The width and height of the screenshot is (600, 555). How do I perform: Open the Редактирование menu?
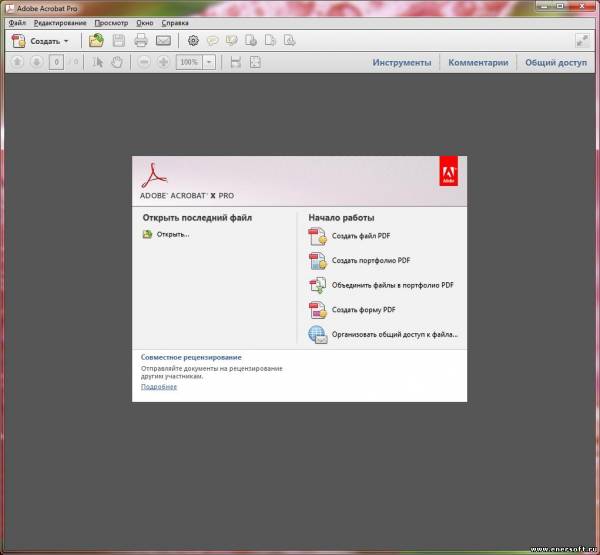pyautogui.click(x=60, y=23)
